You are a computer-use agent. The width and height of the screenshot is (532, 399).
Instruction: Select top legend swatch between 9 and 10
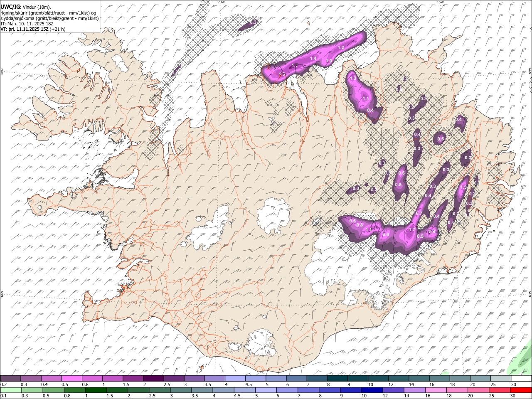(357, 379)
